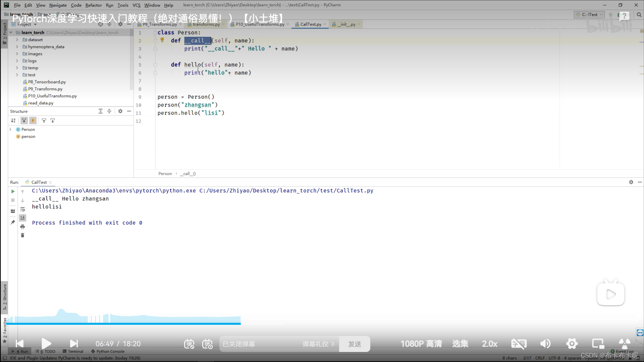This screenshot has width=644, height=362.
Task: Click the blue video progress bar
Action: point(124,323)
